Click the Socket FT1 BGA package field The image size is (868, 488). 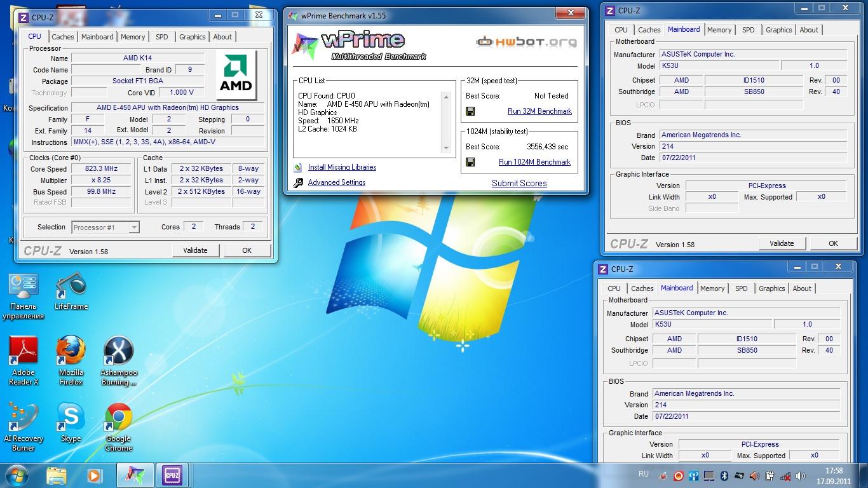point(137,81)
